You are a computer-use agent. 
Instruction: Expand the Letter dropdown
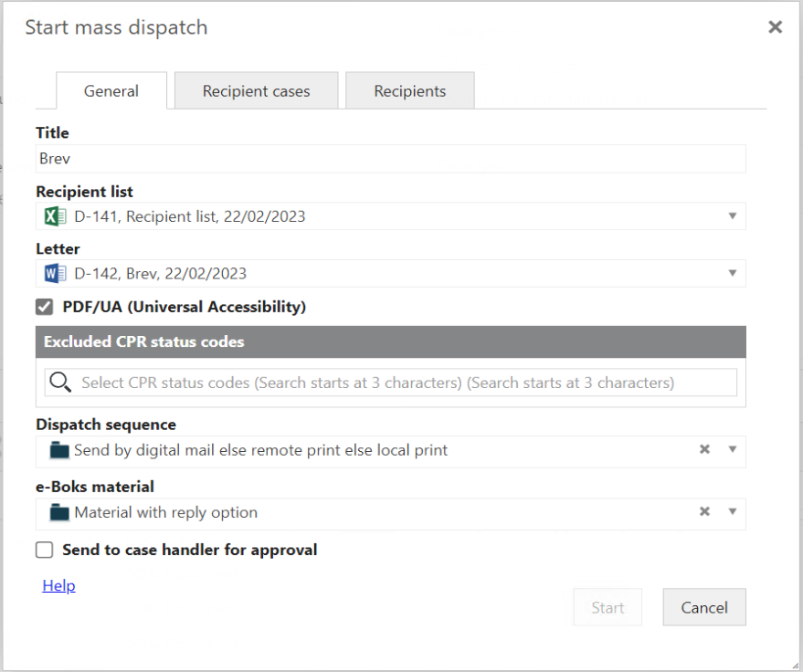pos(732,273)
